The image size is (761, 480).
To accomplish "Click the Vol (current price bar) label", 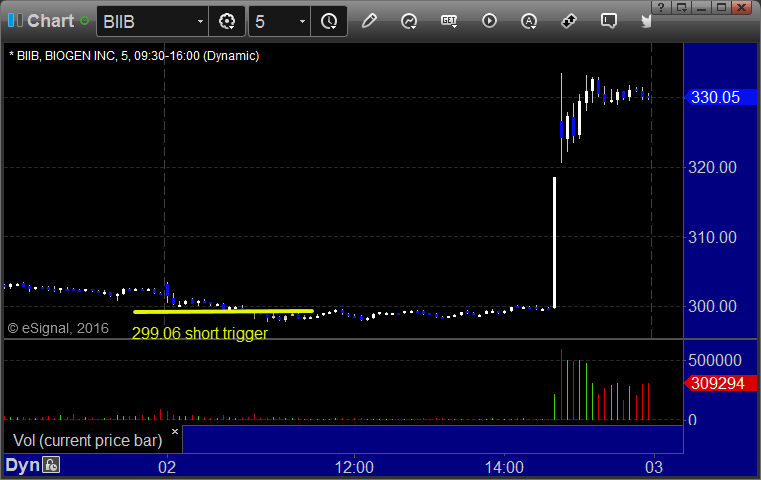I will coord(88,440).
